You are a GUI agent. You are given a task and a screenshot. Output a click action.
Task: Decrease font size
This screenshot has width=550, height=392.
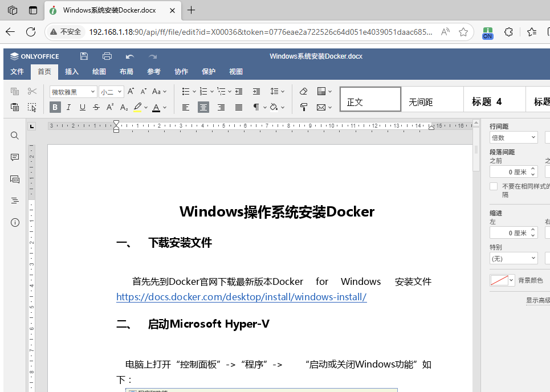(x=144, y=92)
